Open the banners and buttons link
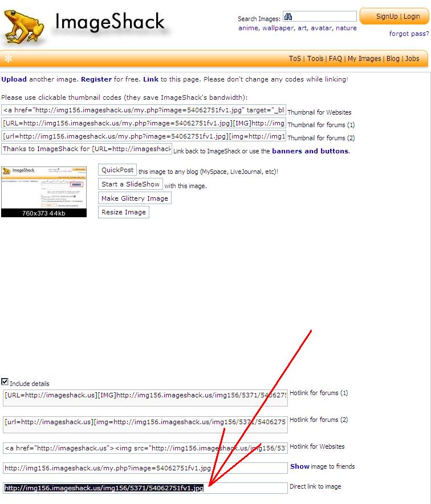Screen dimensions: 431x504 [310, 151]
